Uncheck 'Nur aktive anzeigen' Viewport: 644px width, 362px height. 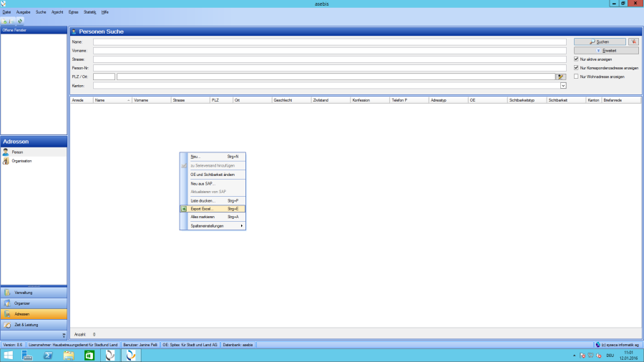(576, 59)
